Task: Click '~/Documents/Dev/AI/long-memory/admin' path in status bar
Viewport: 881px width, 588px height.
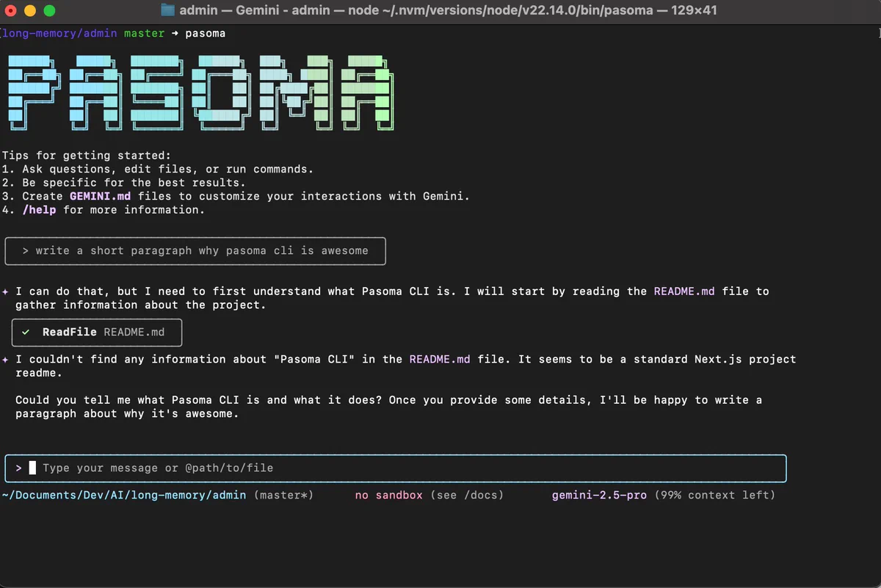Action: (124, 496)
